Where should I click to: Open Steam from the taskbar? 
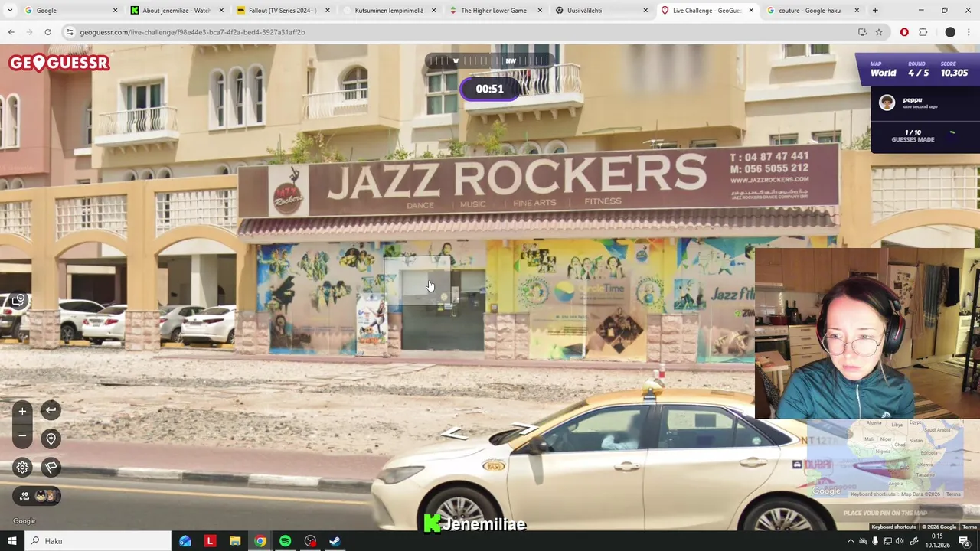pos(335,541)
